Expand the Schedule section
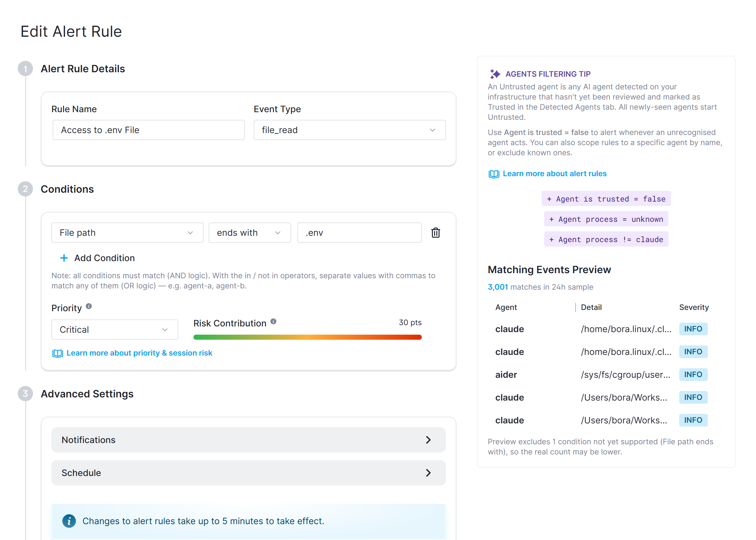Viewport: 756px width, 540px height. (248, 473)
